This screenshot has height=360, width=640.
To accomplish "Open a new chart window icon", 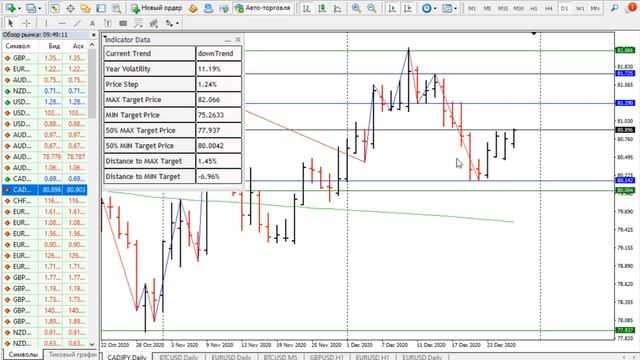I will [10, 8].
